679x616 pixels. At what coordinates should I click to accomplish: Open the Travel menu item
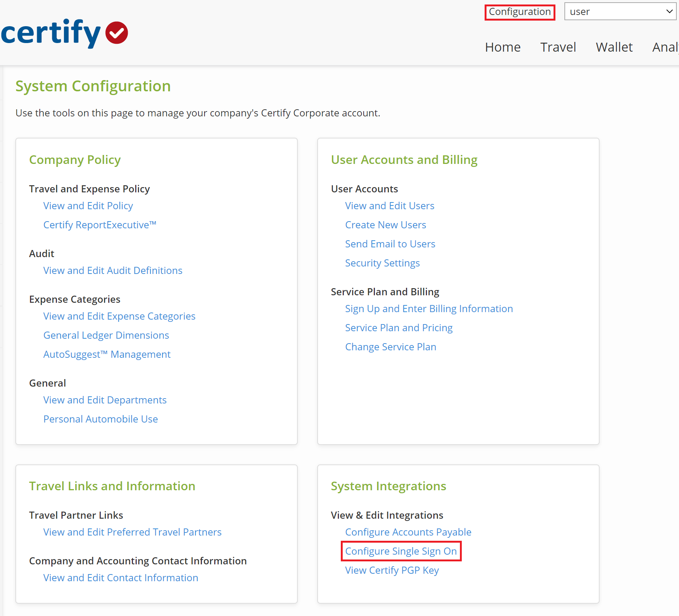[x=558, y=47]
